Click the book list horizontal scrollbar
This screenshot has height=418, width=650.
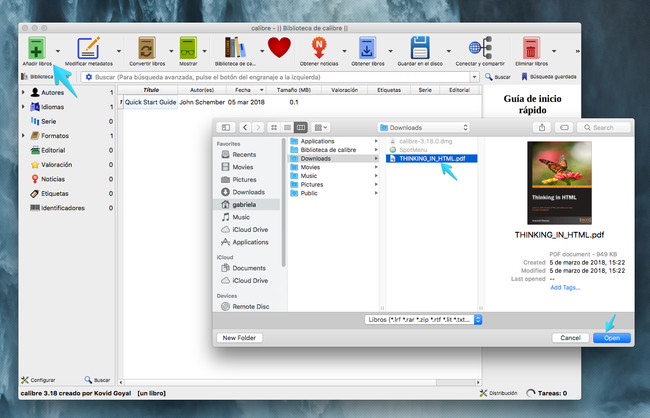[300, 382]
